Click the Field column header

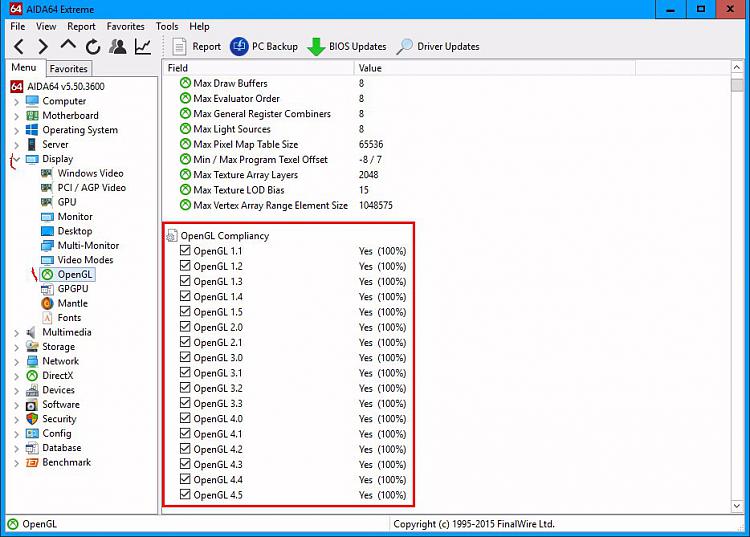click(258, 68)
